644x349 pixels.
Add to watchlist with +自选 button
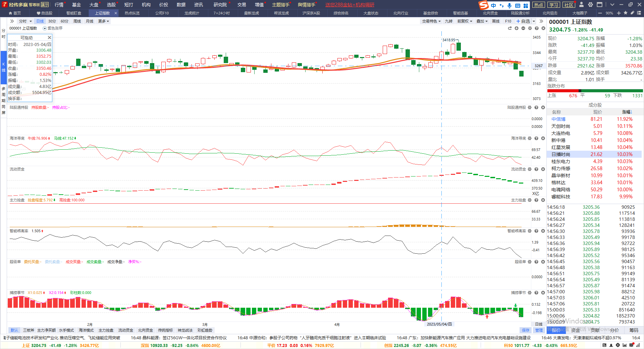click(x=523, y=21)
